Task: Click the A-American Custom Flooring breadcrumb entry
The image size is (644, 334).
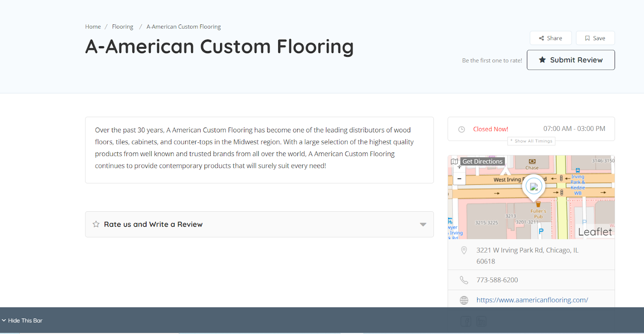Action: [x=184, y=27]
